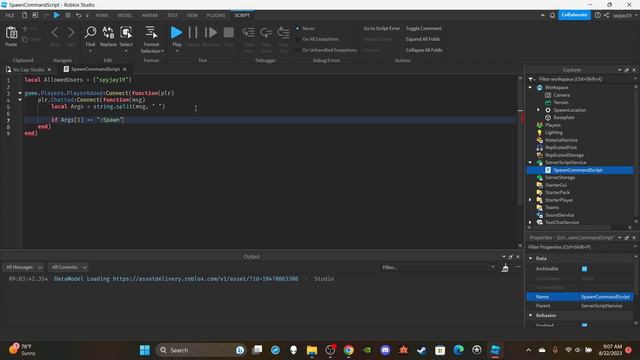The width and height of the screenshot is (640, 360).
Task: Open the Find tool
Action: [90, 33]
